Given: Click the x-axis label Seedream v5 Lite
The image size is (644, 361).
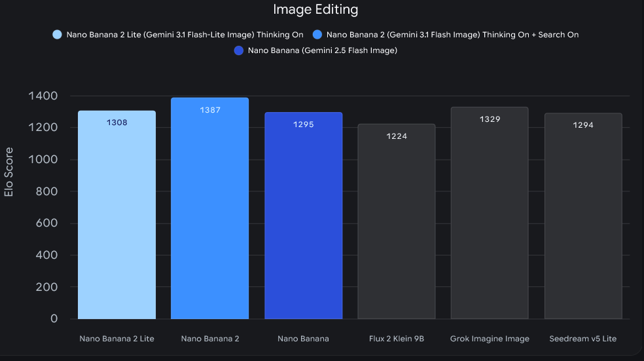Looking at the screenshot, I should click(x=582, y=339).
